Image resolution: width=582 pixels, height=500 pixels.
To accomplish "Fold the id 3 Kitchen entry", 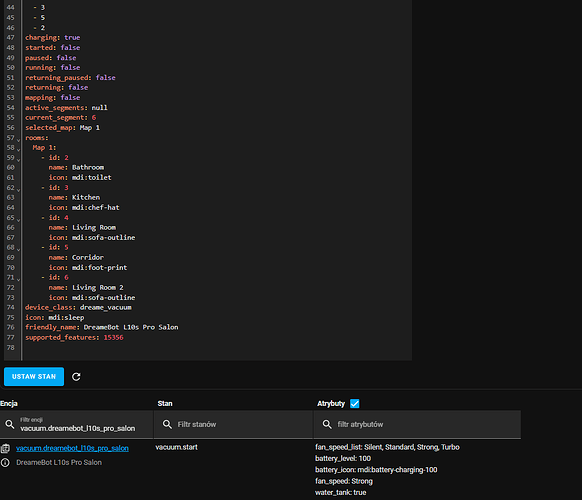I will (x=18, y=190).
